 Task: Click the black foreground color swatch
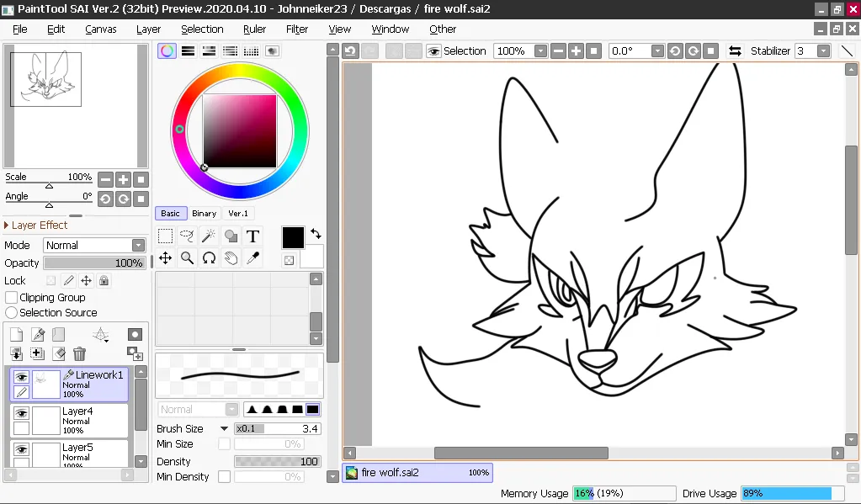pyautogui.click(x=293, y=238)
